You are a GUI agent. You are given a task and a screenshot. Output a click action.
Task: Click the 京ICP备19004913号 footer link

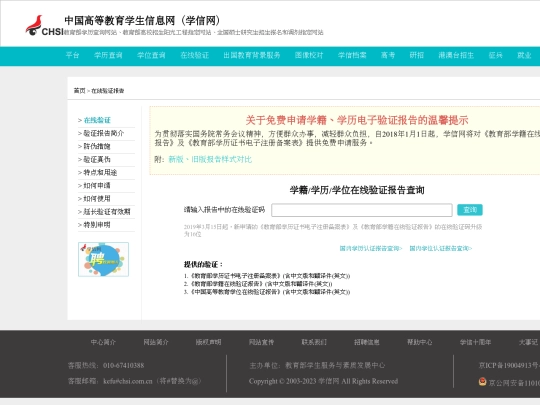pos(509,365)
